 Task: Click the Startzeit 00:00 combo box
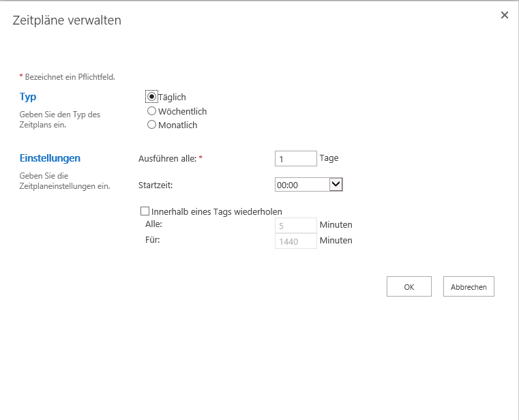click(x=308, y=184)
